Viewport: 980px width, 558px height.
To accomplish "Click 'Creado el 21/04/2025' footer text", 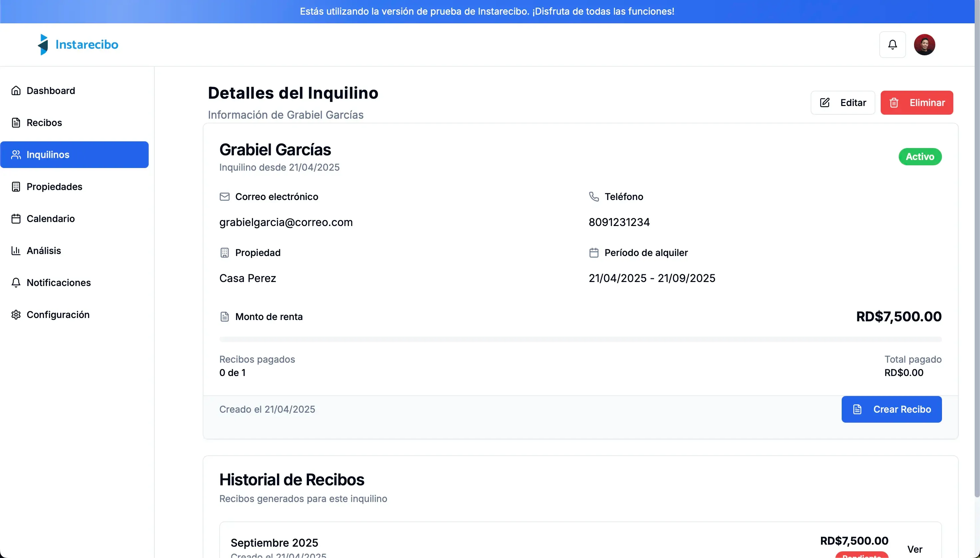I will (x=267, y=409).
